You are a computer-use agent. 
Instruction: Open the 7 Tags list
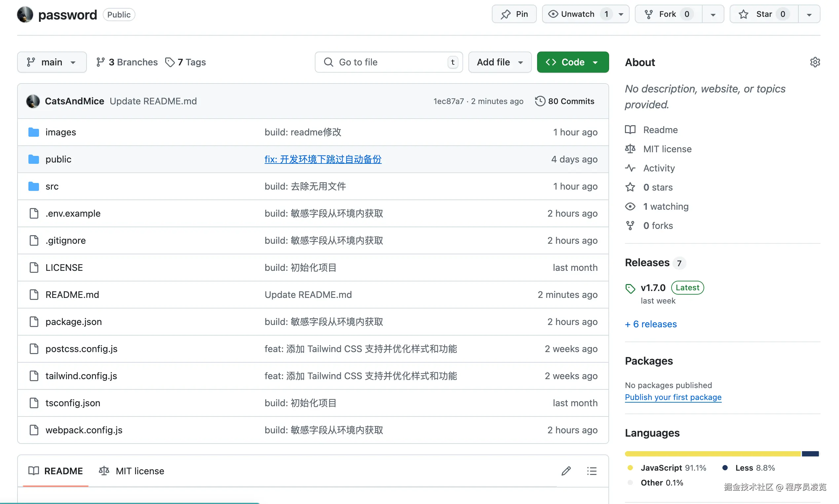pos(185,62)
